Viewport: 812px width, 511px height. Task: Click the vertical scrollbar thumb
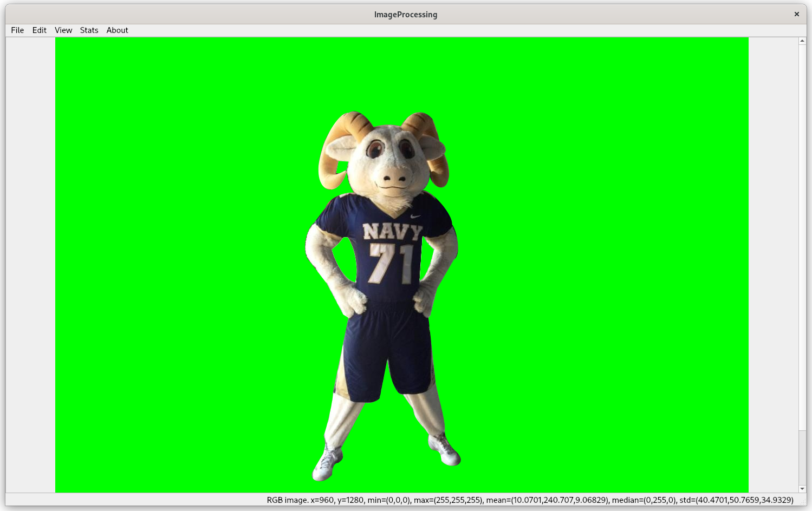[802, 238]
